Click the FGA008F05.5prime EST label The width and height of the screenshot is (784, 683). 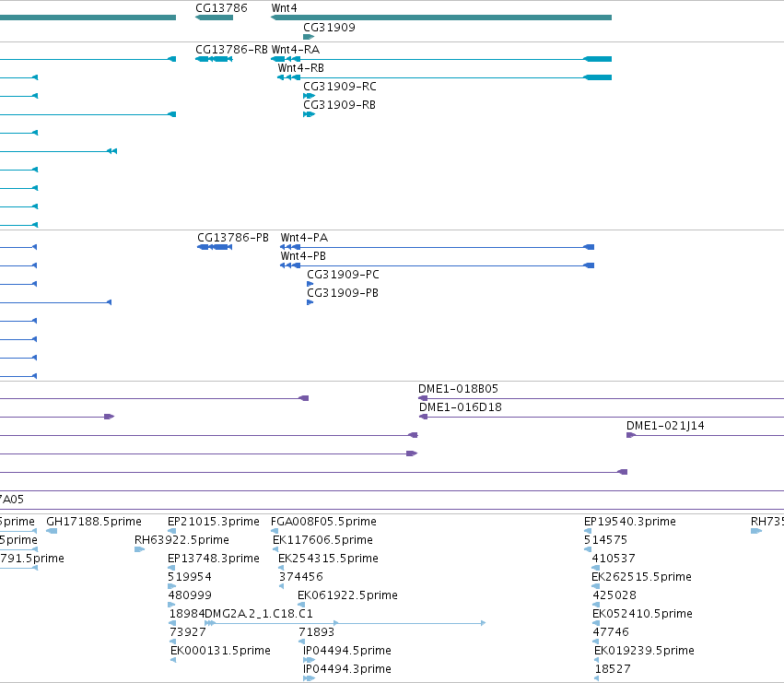(x=323, y=522)
